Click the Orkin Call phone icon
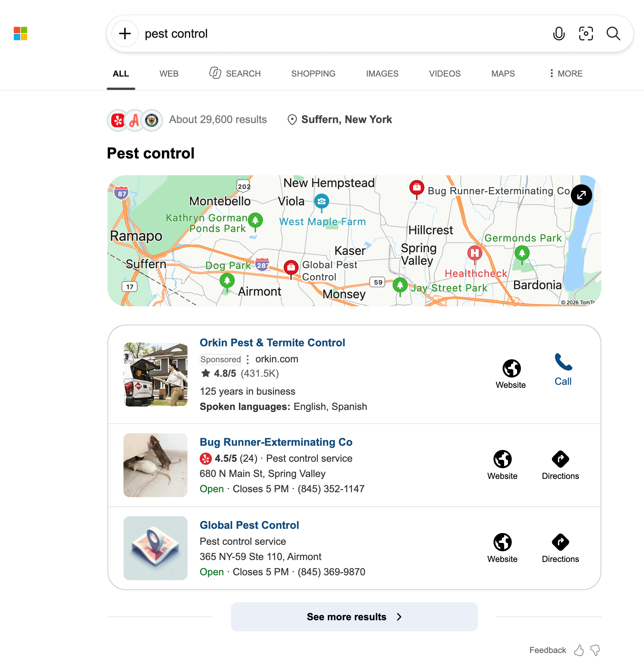 point(563,362)
